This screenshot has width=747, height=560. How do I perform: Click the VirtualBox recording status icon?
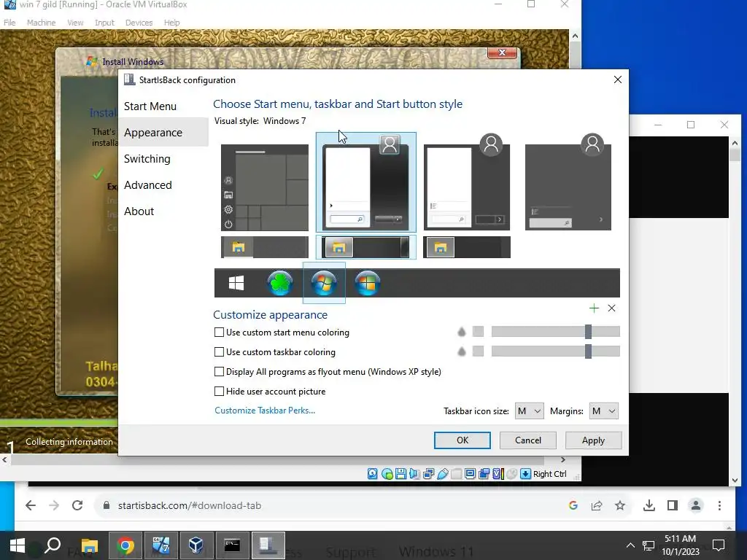click(484, 474)
